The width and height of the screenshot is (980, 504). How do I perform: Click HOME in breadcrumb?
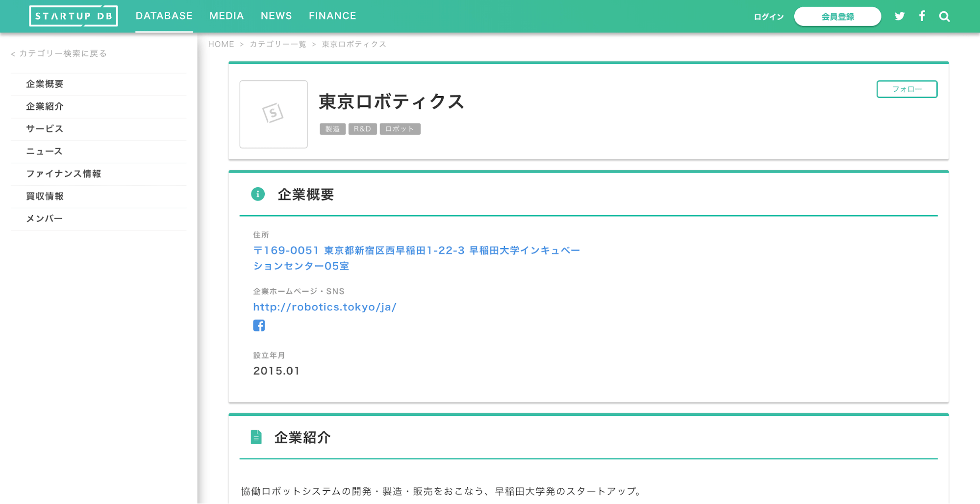(221, 44)
